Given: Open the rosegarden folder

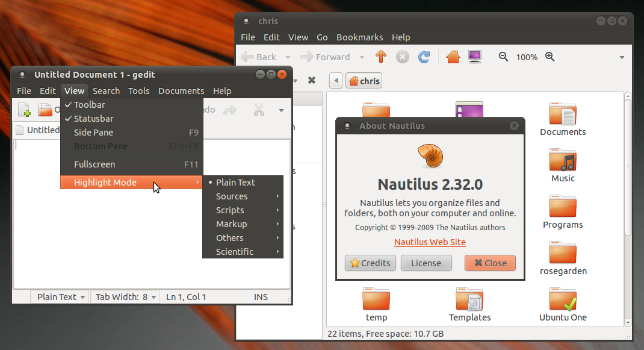Looking at the screenshot, I should click(563, 258).
